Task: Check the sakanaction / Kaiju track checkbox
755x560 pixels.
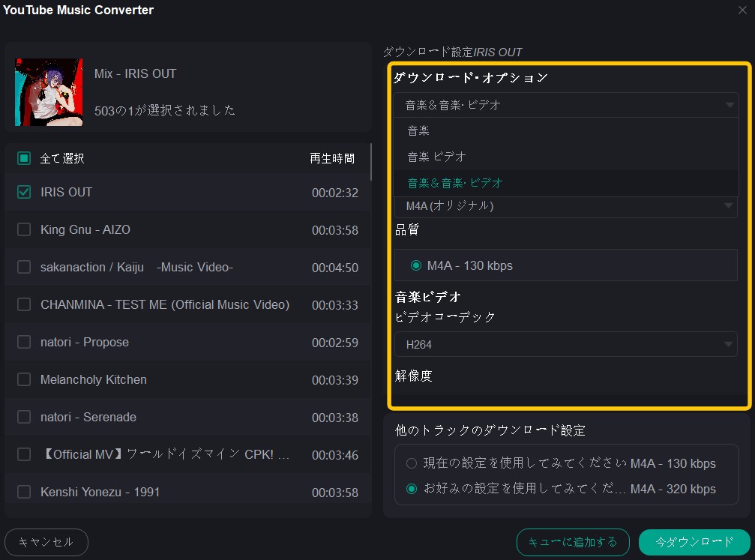Action: pos(23,267)
